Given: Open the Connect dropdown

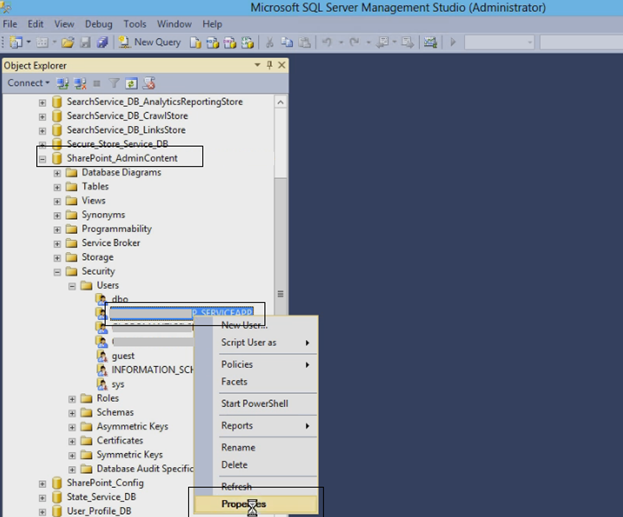Looking at the screenshot, I should click(x=29, y=83).
